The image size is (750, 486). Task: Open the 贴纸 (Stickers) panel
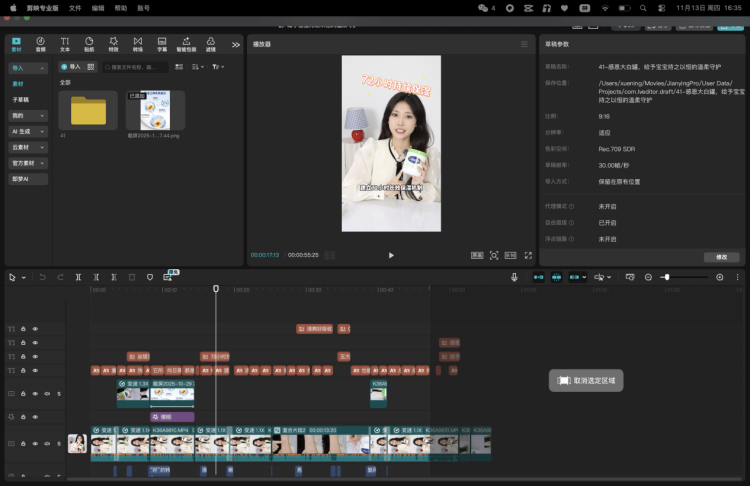click(89, 44)
